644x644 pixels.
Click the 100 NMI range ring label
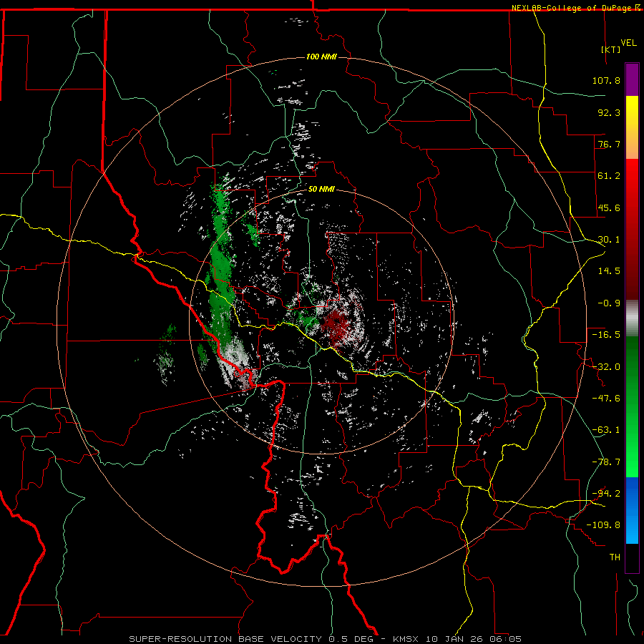(321, 57)
